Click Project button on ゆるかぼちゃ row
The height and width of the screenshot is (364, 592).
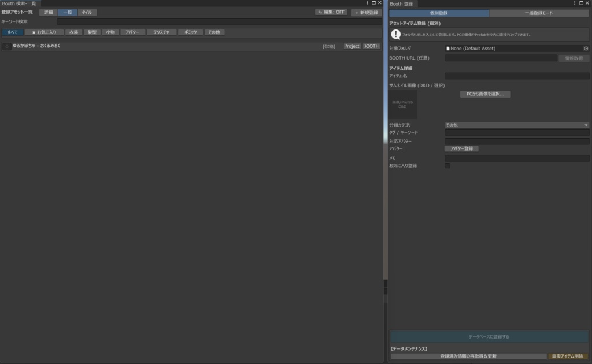(x=352, y=46)
